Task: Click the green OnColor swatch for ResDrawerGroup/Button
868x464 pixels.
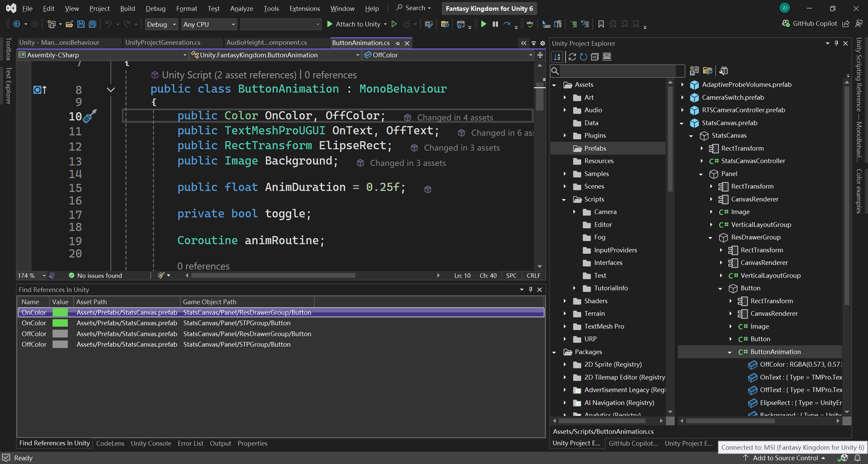Action: (60, 313)
